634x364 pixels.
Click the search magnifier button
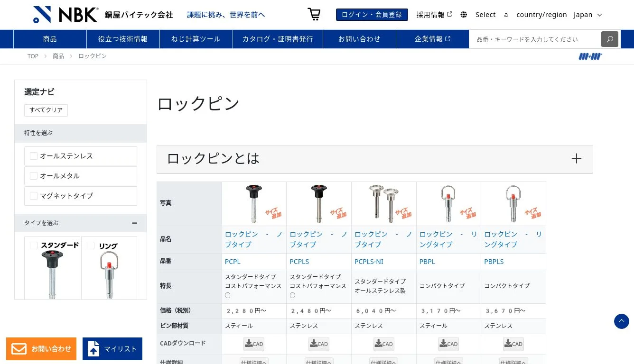[x=610, y=39]
